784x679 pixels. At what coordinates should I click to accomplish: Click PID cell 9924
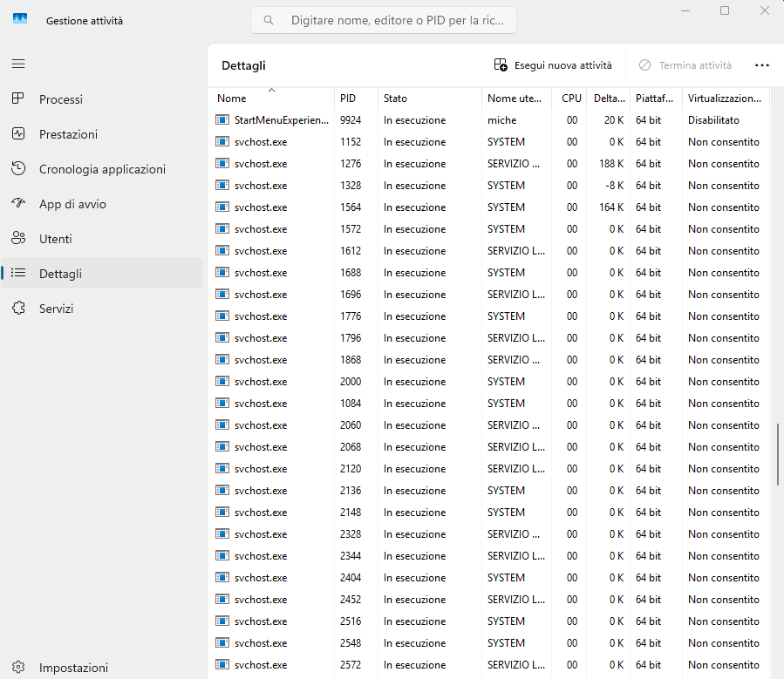(x=351, y=120)
